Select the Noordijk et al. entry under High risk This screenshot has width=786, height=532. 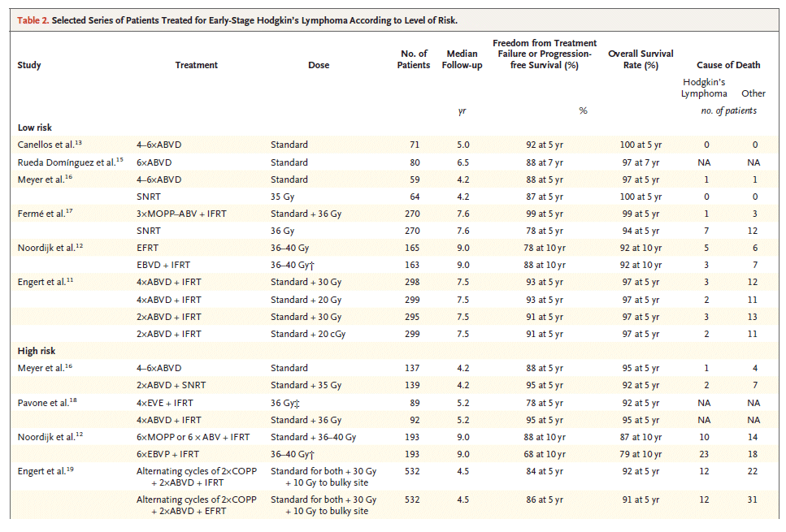[x=50, y=438]
